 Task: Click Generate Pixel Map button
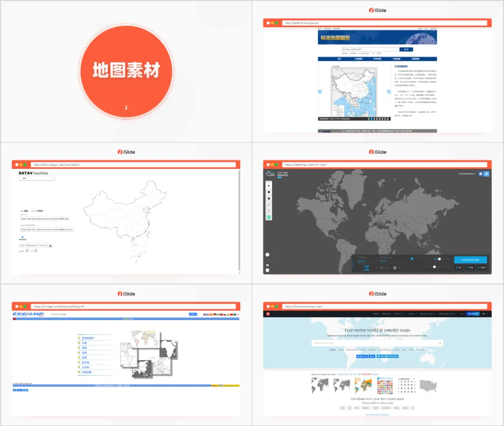point(470,259)
